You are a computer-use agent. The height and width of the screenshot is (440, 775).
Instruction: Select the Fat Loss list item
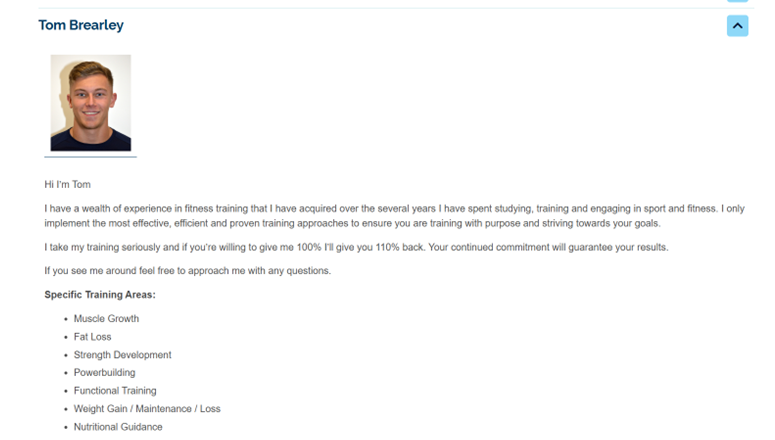tap(92, 337)
